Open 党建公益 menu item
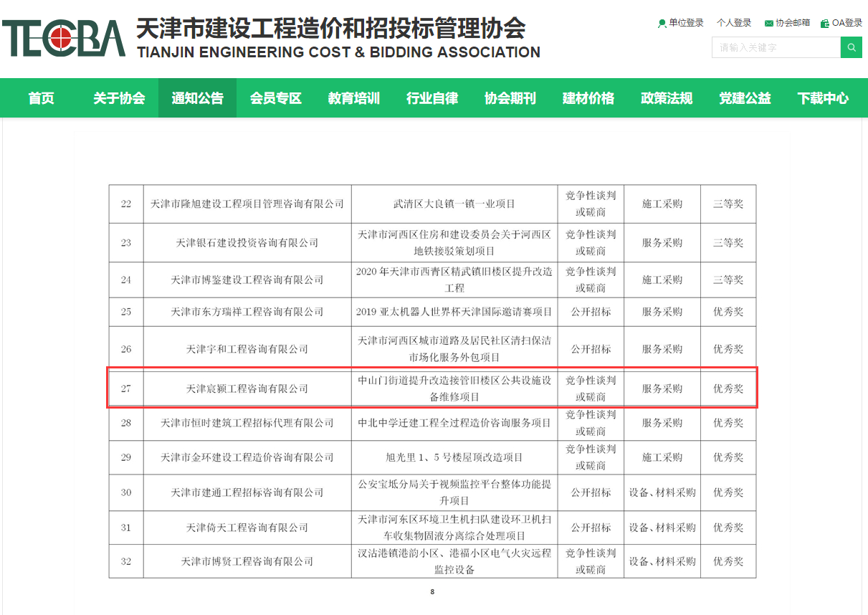868x615 pixels. (x=745, y=98)
